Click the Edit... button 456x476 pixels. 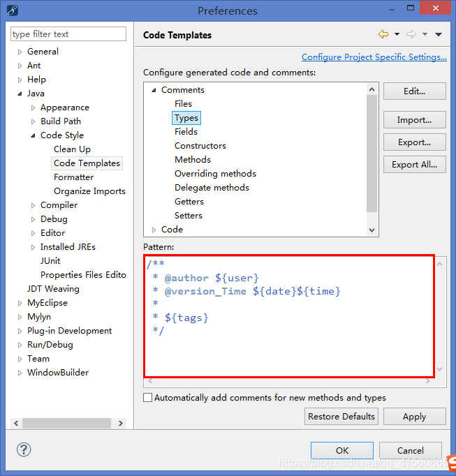point(414,91)
